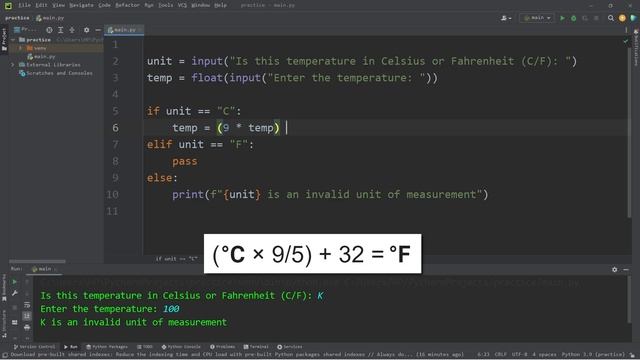Open Run panel gear settings
The width and height of the screenshot is (640, 360).
click(614, 269)
